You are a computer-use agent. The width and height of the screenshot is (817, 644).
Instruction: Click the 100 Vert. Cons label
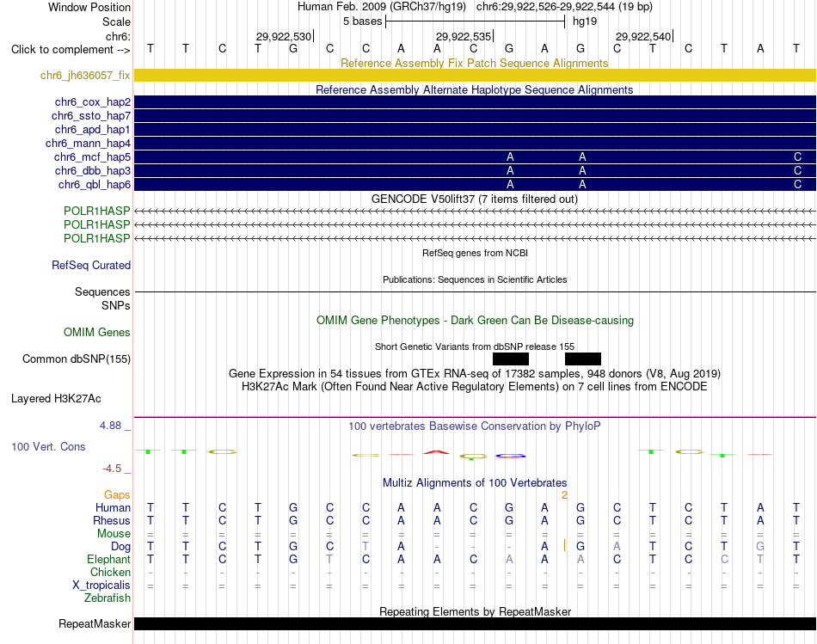pos(48,446)
